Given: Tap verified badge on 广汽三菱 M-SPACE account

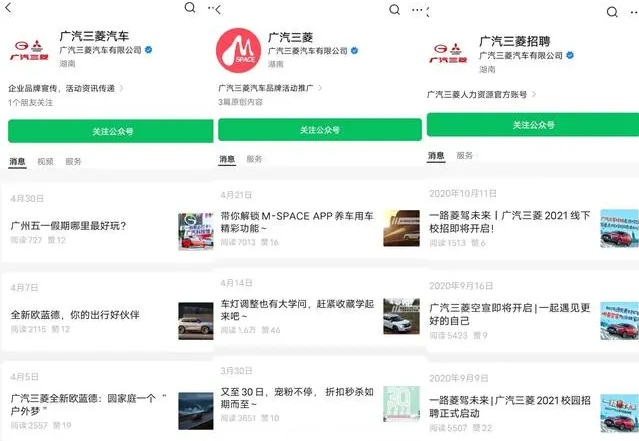Looking at the screenshot, I should pos(355,51).
